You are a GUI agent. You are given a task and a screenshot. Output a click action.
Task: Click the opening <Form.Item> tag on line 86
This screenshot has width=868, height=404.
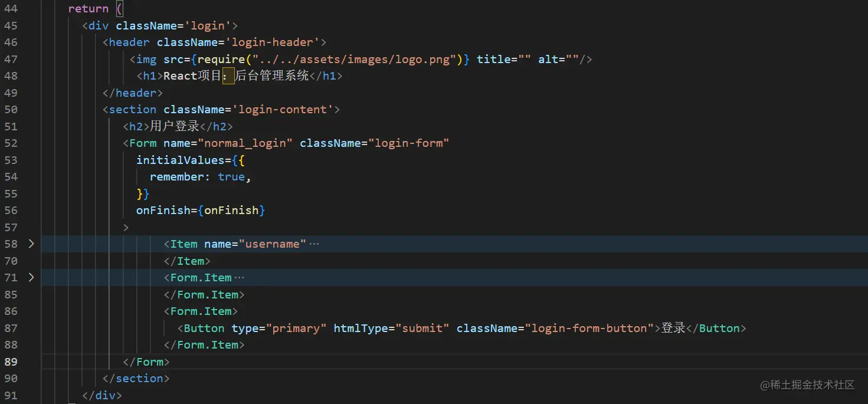tap(201, 311)
